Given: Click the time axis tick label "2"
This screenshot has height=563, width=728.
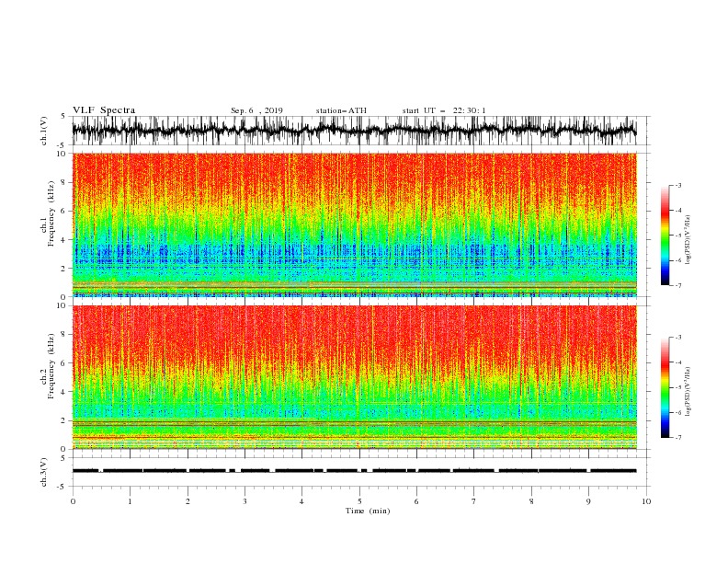Looking at the screenshot, I should tap(188, 501).
